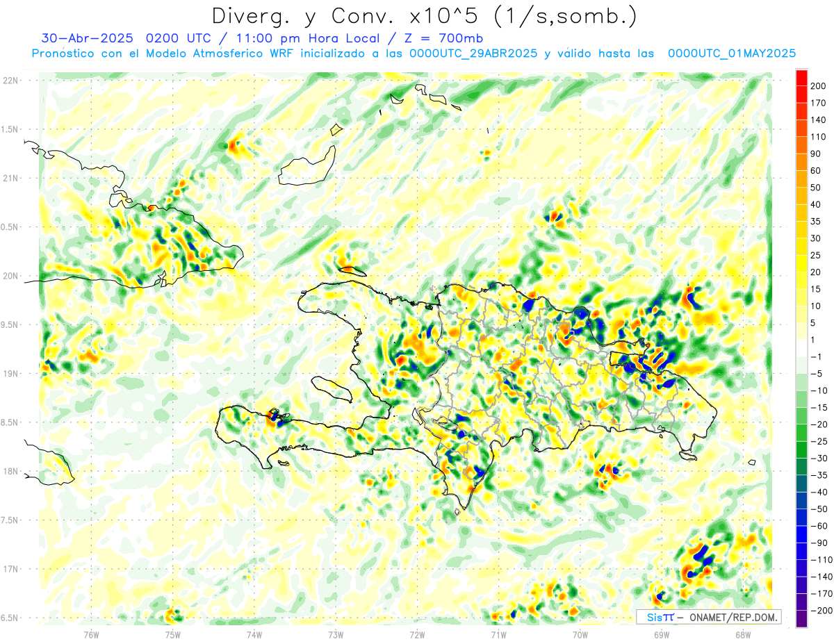Click the positive '40' color scale value
The image size is (834, 644).
click(x=817, y=204)
